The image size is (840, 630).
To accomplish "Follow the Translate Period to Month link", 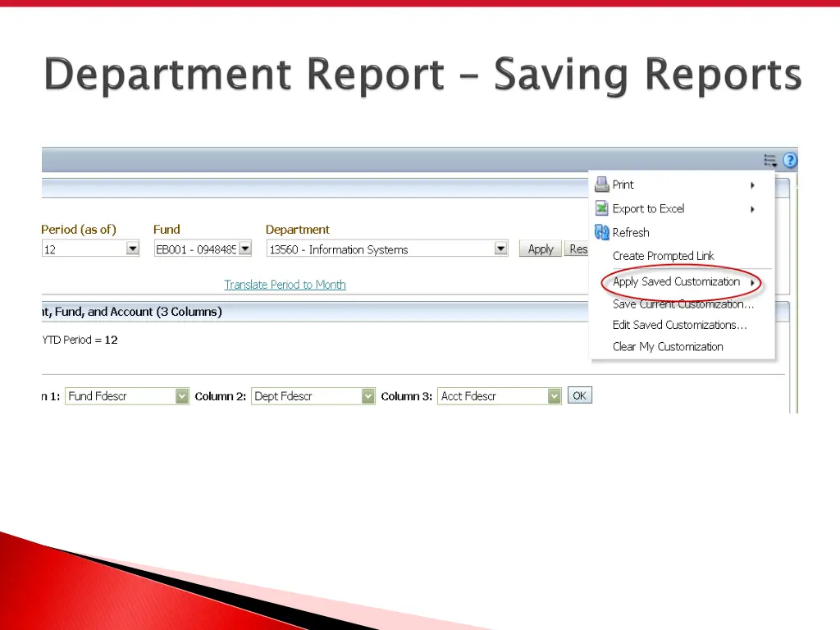I will (x=285, y=285).
